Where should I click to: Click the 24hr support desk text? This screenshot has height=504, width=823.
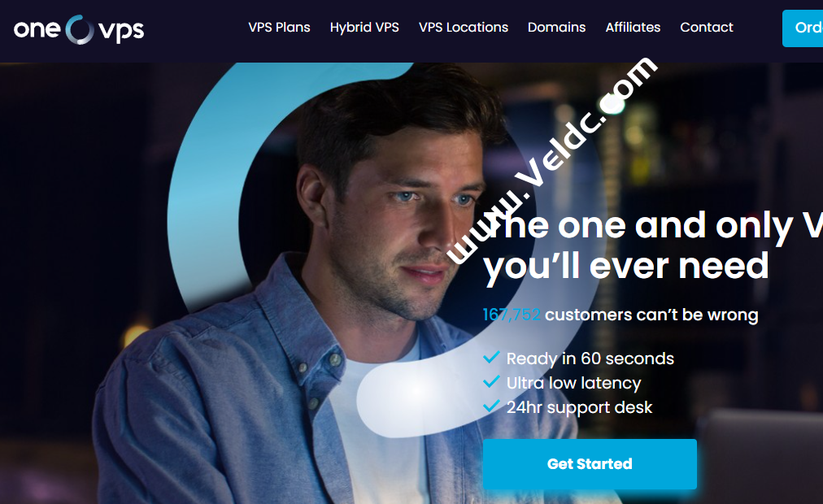[579, 407]
